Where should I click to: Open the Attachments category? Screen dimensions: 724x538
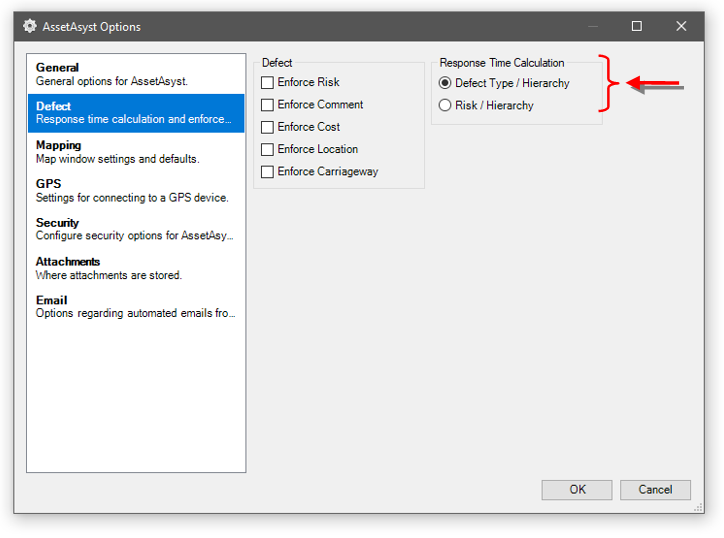point(135,268)
